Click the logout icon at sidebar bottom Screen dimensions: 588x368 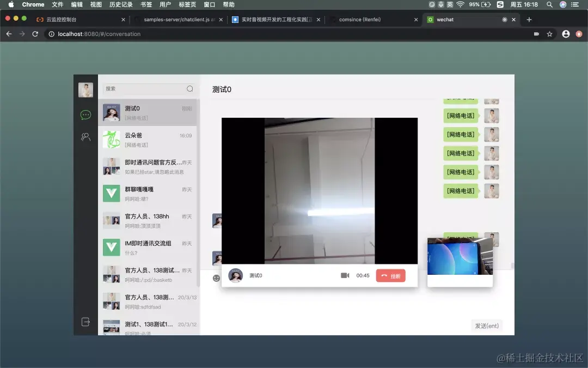point(85,322)
